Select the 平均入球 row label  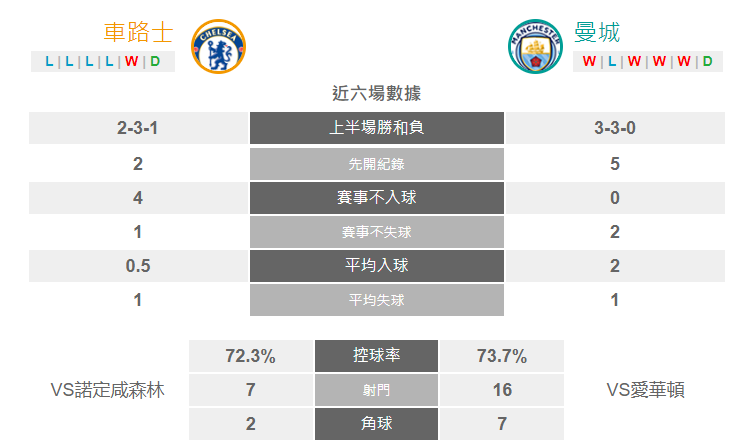click(x=377, y=266)
